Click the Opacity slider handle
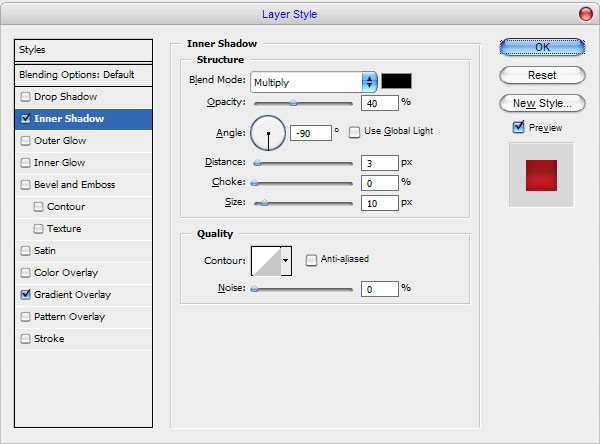 [x=293, y=102]
